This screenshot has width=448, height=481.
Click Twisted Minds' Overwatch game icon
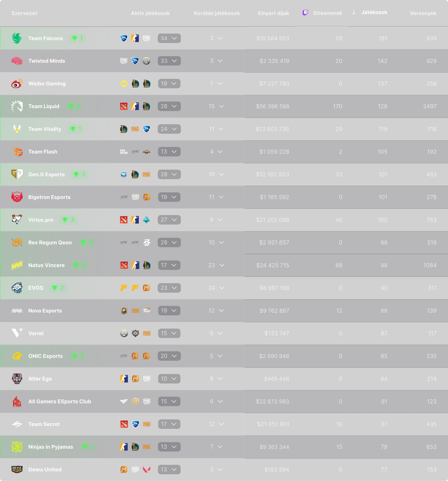[x=146, y=61]
